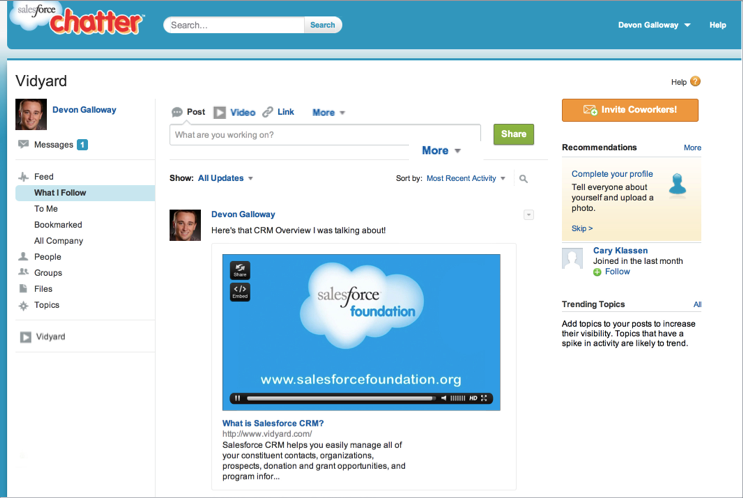The width and height of the screenshot is (743, 498).
Task: Seek on the video progress bar
Action: [x=340, y=398]
